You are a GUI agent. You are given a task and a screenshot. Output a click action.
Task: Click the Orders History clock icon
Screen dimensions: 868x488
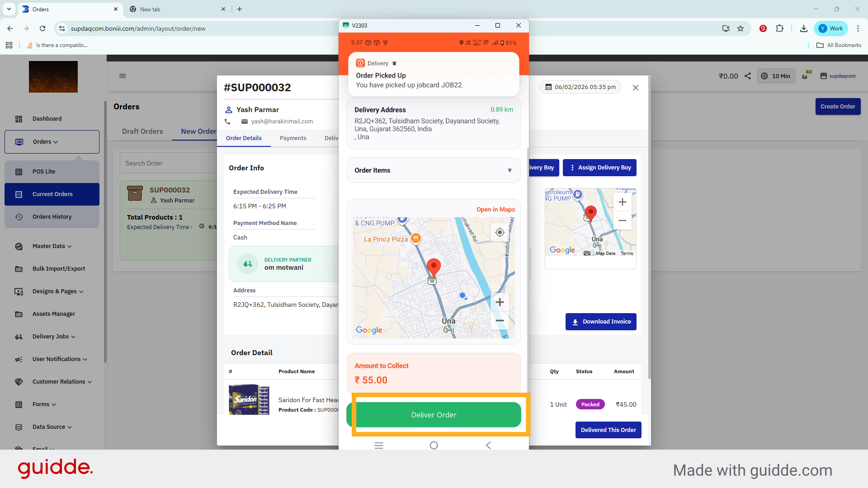(x=19, y=217)
